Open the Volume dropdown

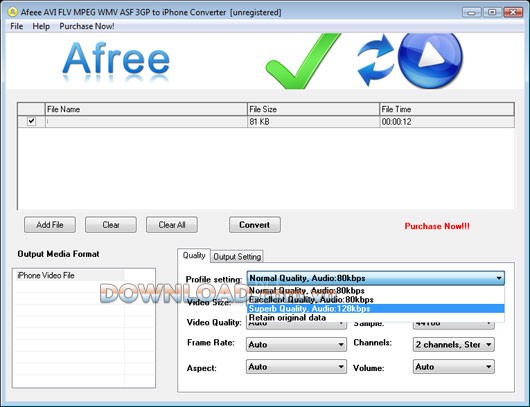coord(454,367)
